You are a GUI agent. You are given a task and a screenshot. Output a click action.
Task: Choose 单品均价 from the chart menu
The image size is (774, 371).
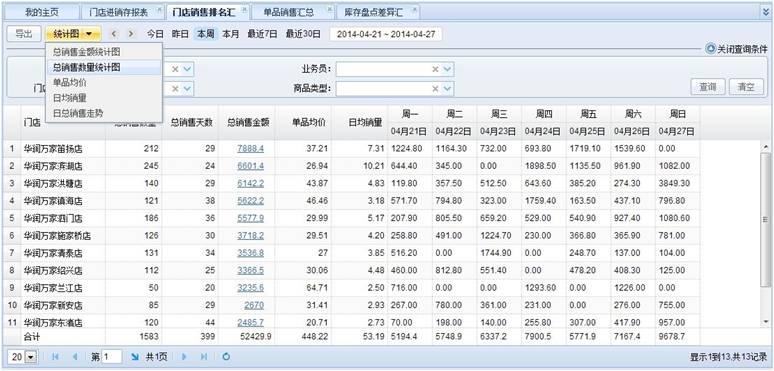(104, 82)
